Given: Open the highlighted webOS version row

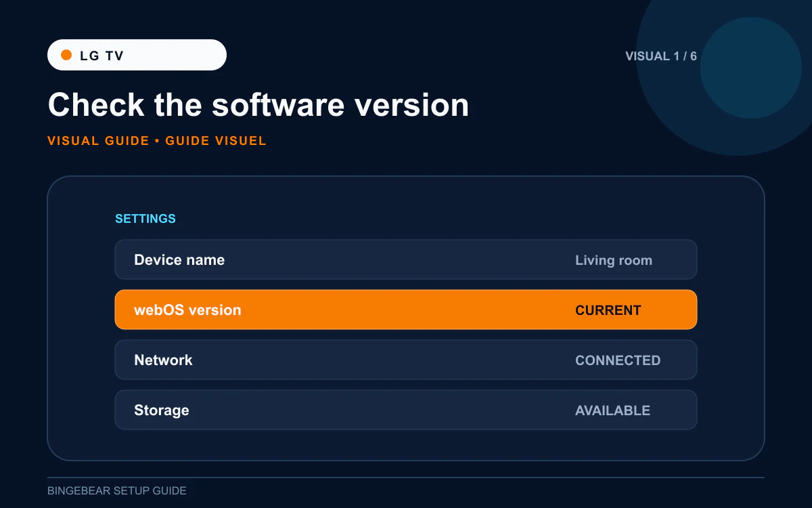Looking at the screenshot, I should [x=406, y=310].
